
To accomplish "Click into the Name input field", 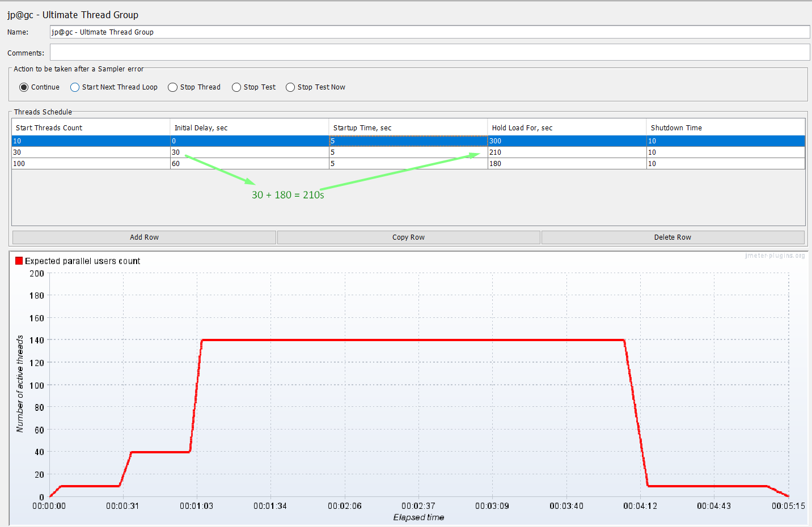I will tap(429, 32).
